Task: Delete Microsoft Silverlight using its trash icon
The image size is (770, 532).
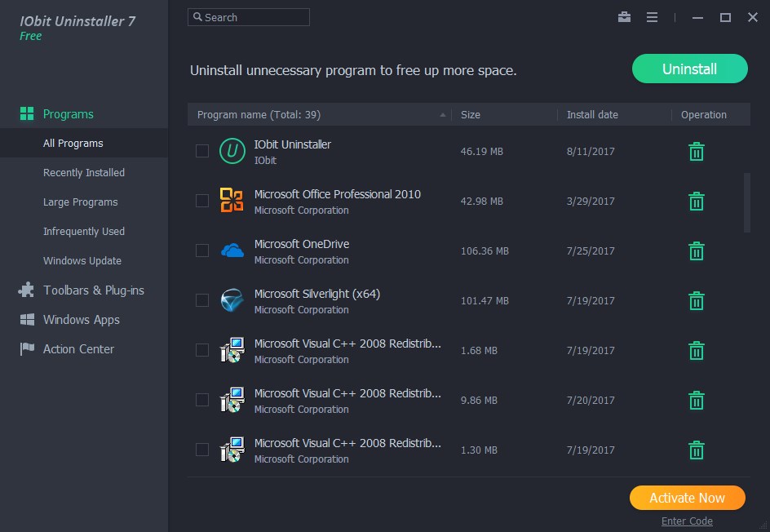Action: point(696,300)
